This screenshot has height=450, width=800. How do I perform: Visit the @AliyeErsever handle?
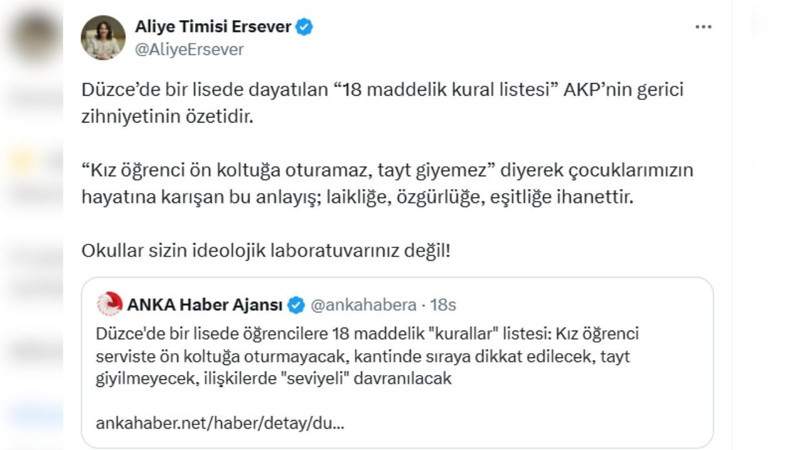point(189,48)
